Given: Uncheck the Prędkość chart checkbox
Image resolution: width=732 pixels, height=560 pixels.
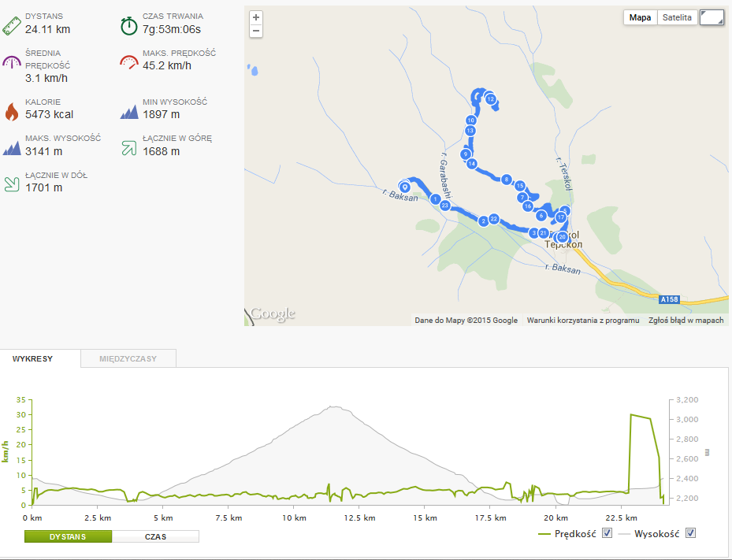Looking at the screenshot, I should click(x=607, y=533).
